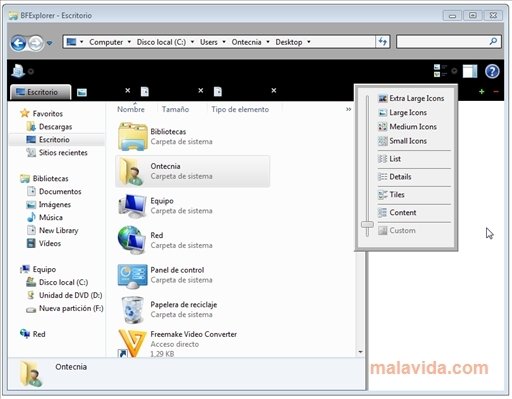Viewport: 512px width, 399px height.
Task: Remove tab with red minus icon
Action: [496, 91]
